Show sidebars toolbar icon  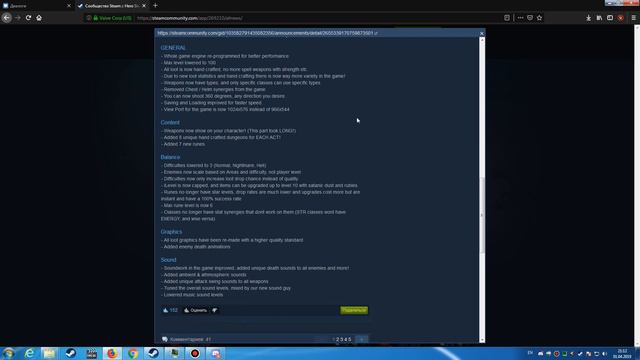[610, 18]
